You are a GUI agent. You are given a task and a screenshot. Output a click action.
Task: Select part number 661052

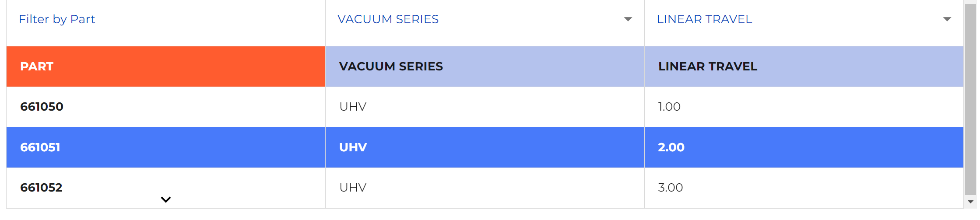[41, 188]
